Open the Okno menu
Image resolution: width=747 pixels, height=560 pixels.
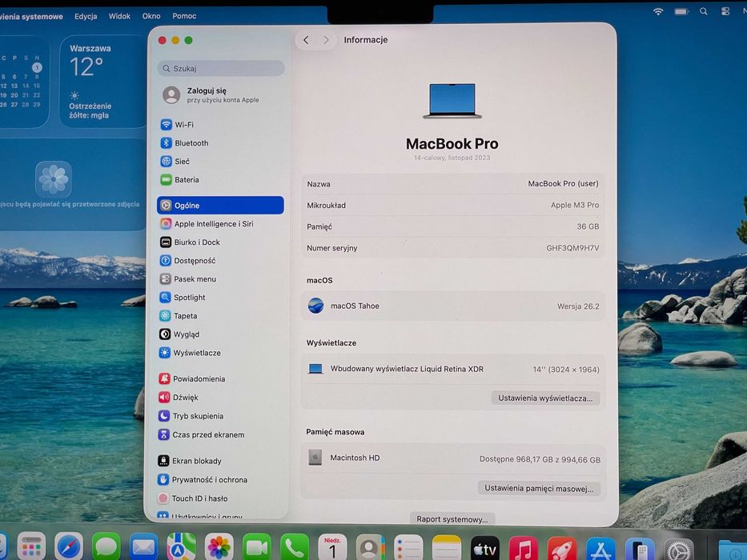click(151, 16)
